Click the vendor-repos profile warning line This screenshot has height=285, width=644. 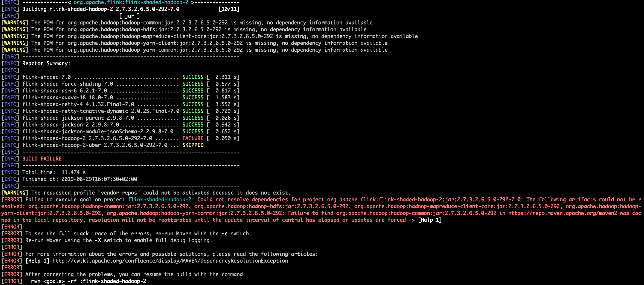(x=161, y=193)
